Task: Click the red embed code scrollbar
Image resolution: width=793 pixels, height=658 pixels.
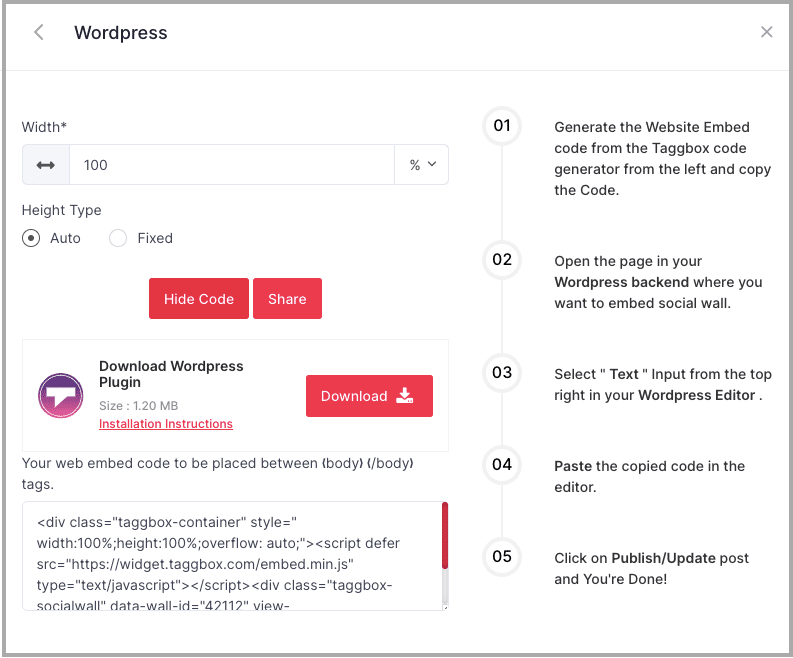Action: click(444, 535)
